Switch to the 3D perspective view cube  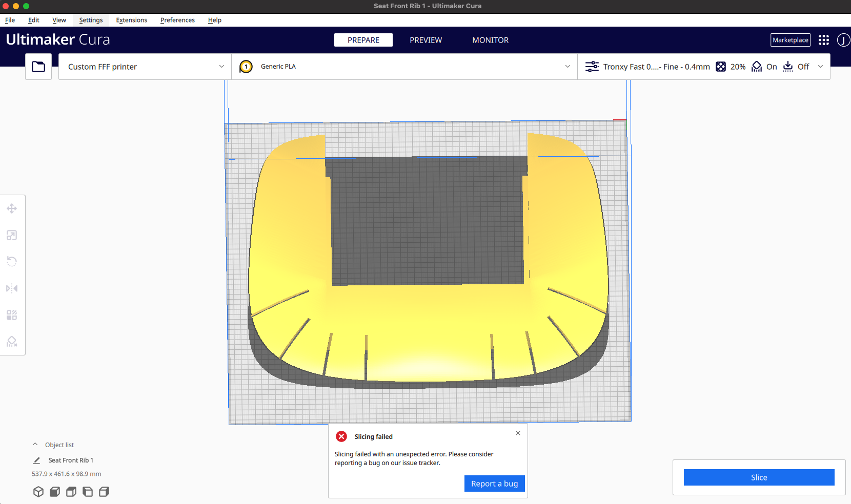tap(38, 492)
